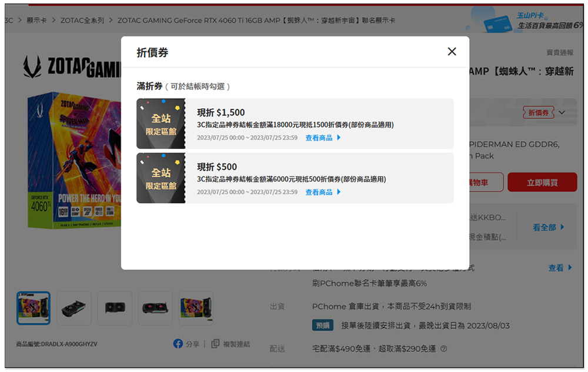
Task: Open 查看商品 link for $1,500 coupon
Action: tap(322, 138)
